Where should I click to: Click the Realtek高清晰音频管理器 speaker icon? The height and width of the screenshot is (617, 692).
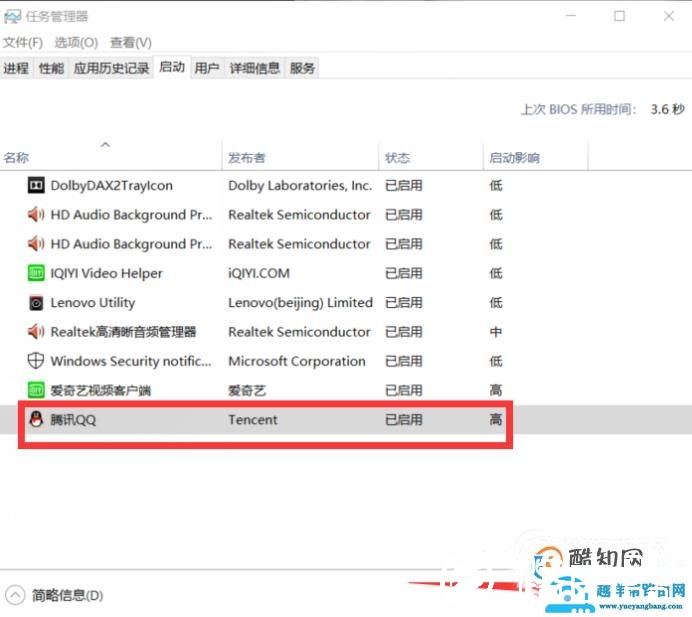coord(36,331)
